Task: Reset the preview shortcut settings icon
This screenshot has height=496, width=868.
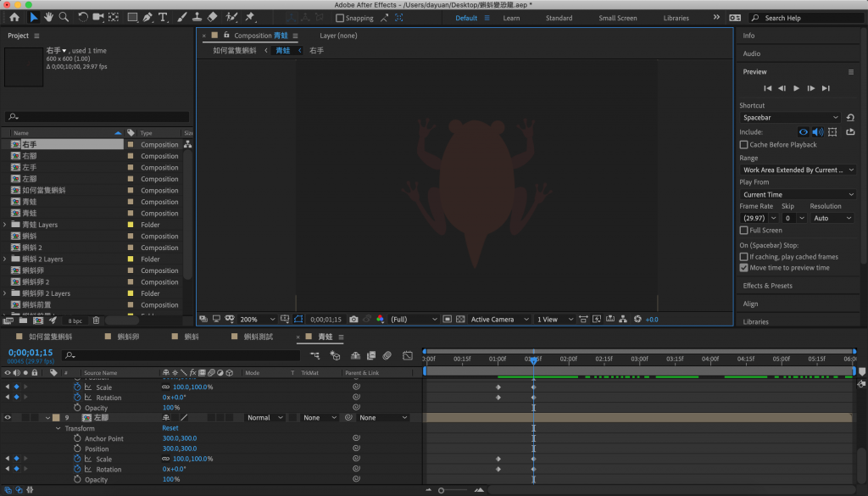Action: [x=850, y=118]
